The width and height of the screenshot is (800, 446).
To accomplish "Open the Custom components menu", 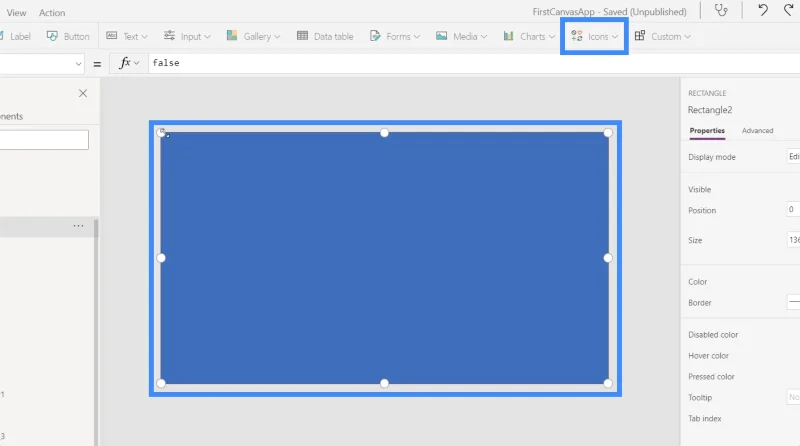I will click(x=662, y=36).
